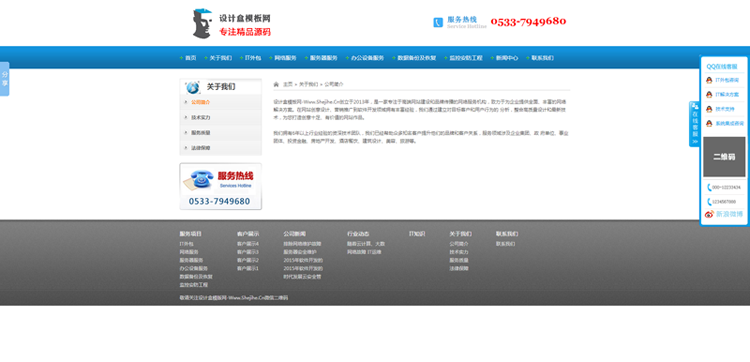Click the IT外包咨询 QQ chat link

click(x=727, y=80)
